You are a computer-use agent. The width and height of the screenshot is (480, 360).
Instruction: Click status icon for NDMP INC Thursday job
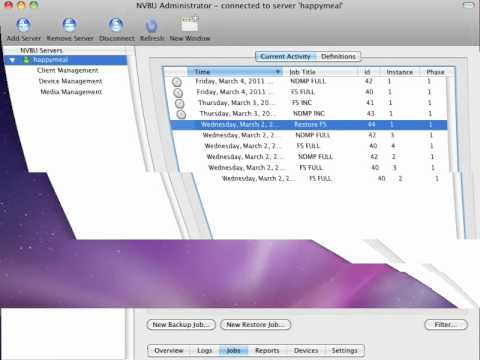(181, 114)
